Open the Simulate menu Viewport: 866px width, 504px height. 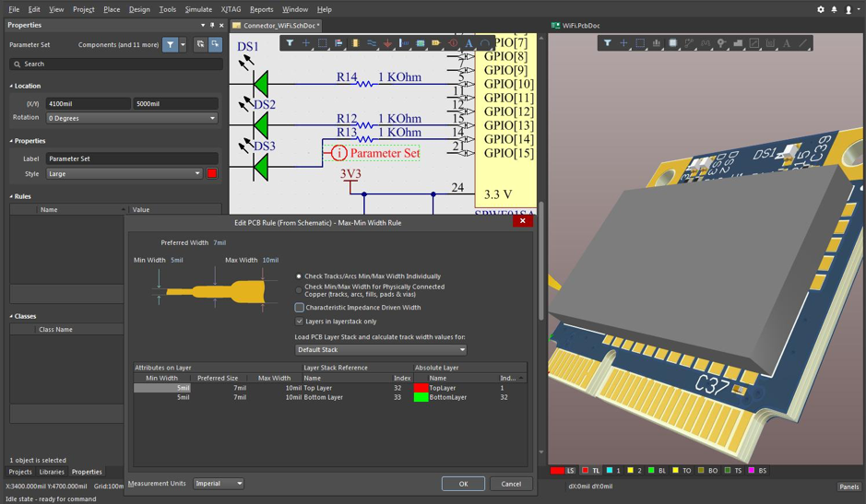[198, 9]
